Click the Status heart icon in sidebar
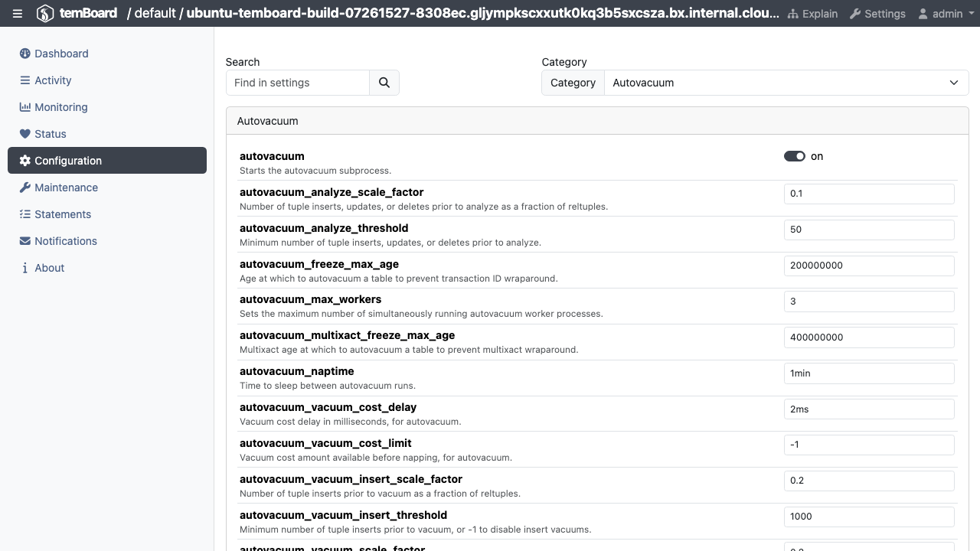The width and height of the screenshot is (980, 551). [24, 134]
